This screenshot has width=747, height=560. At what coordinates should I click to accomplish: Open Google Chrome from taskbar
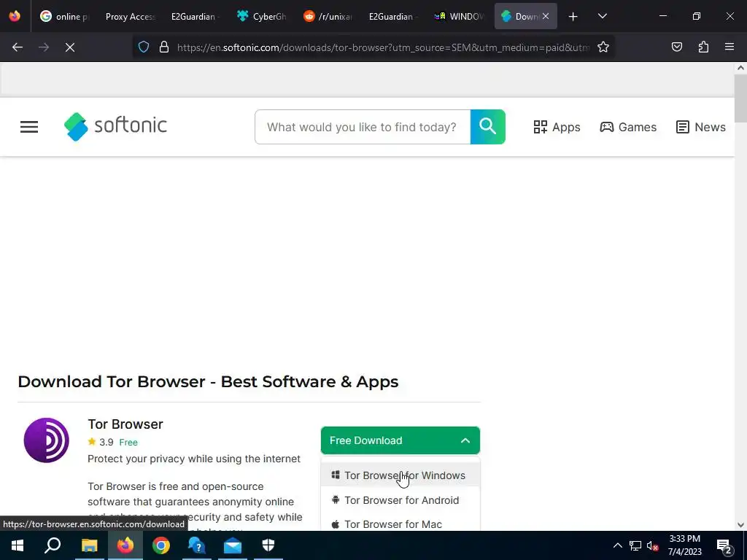161,545
